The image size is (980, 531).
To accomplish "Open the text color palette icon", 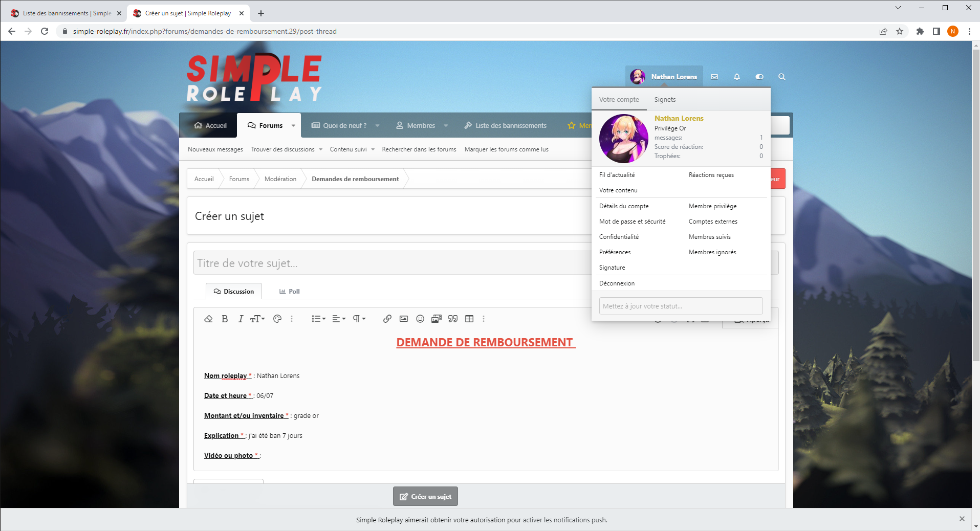I will 277,319.
